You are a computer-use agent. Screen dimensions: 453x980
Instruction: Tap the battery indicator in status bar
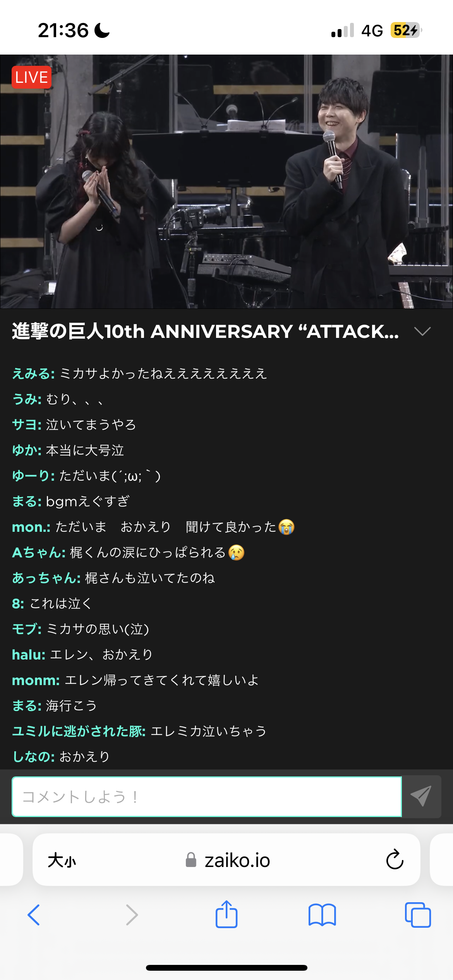point(406,30)
